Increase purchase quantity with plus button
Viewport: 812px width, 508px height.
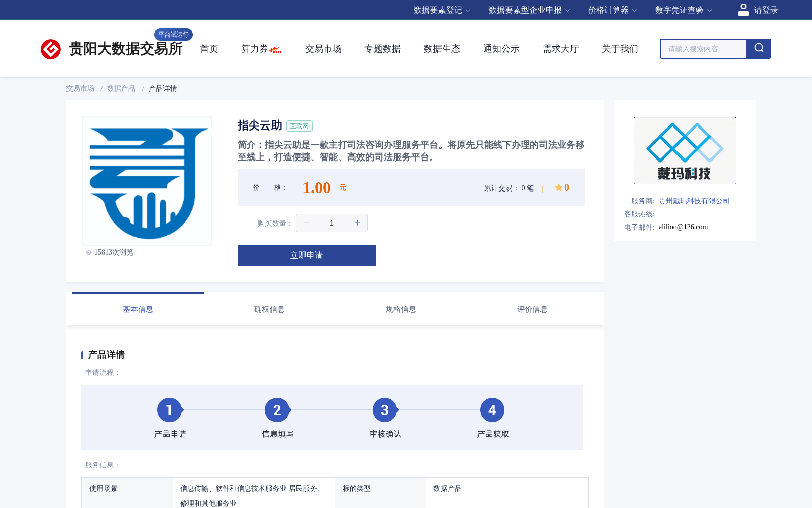[x=357, y=223]
